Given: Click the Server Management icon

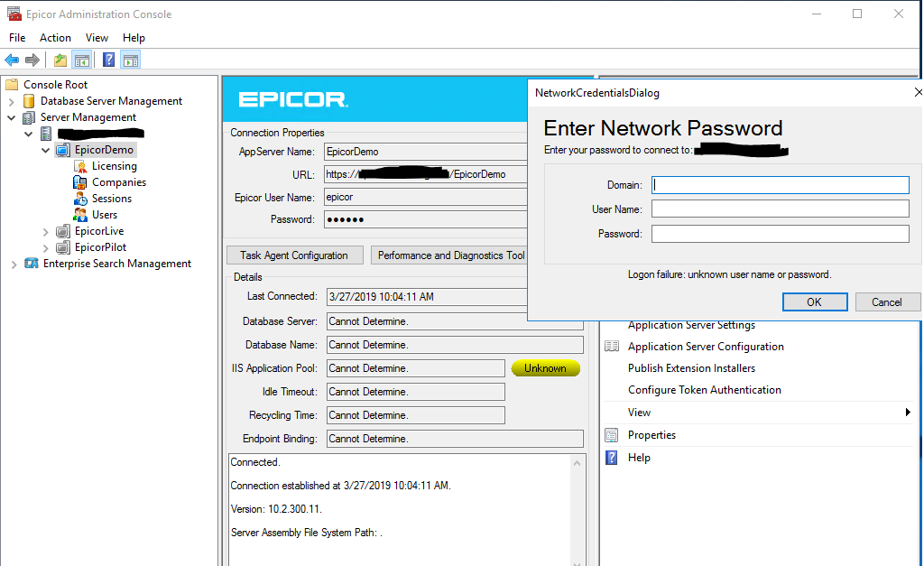Looking at the screenshot, I should coord(28,117).
